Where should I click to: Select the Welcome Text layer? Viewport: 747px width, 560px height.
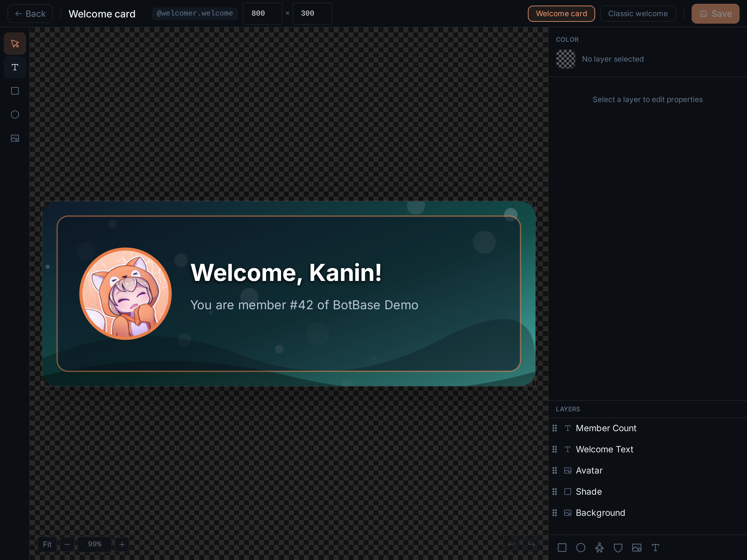coord(647,449)
